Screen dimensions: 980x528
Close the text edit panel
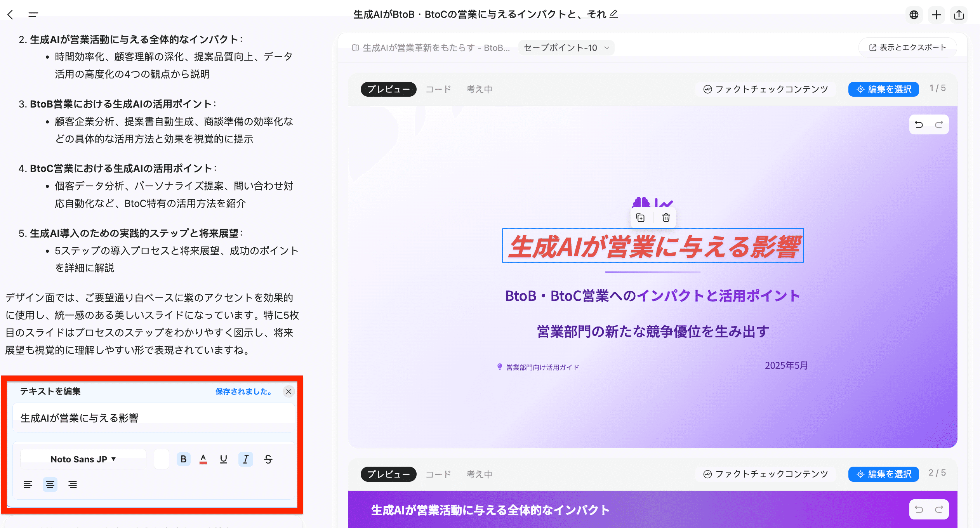click(288, 391)
